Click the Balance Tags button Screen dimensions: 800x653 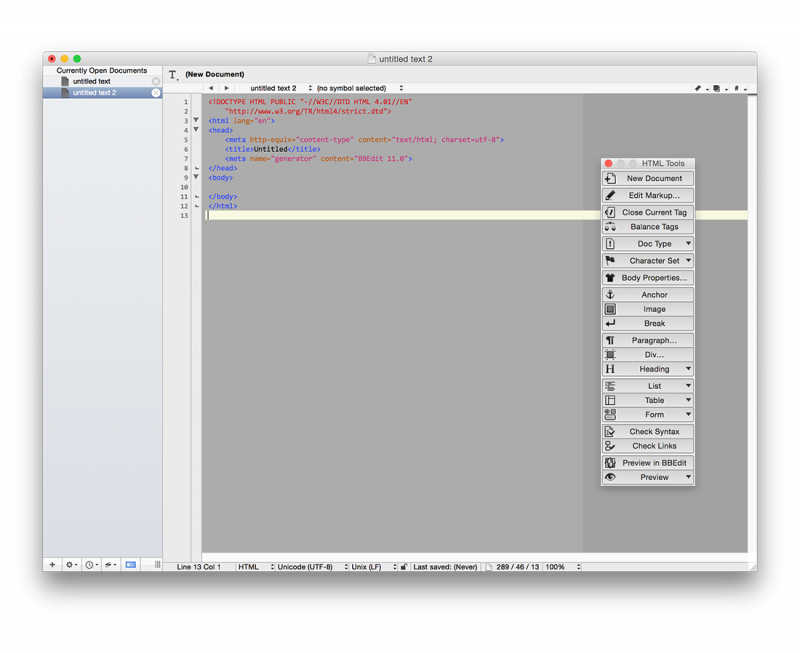point(647,227)
